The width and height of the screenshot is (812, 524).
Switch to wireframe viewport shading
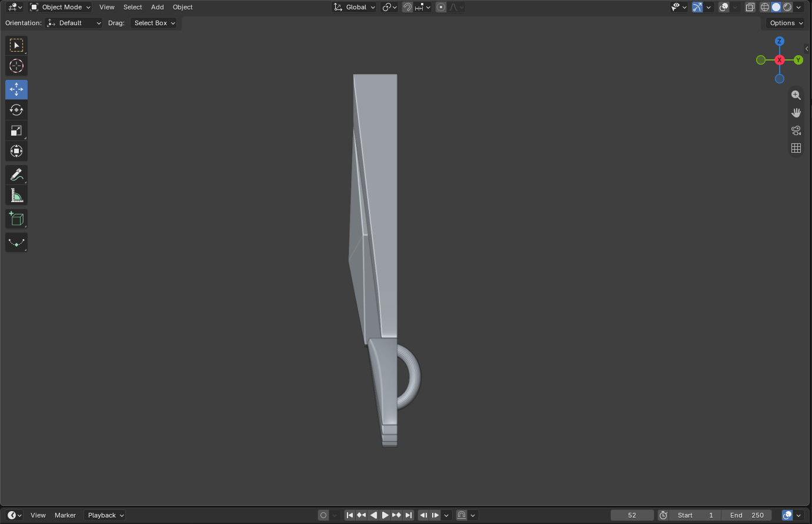click(x=765, y=7)
